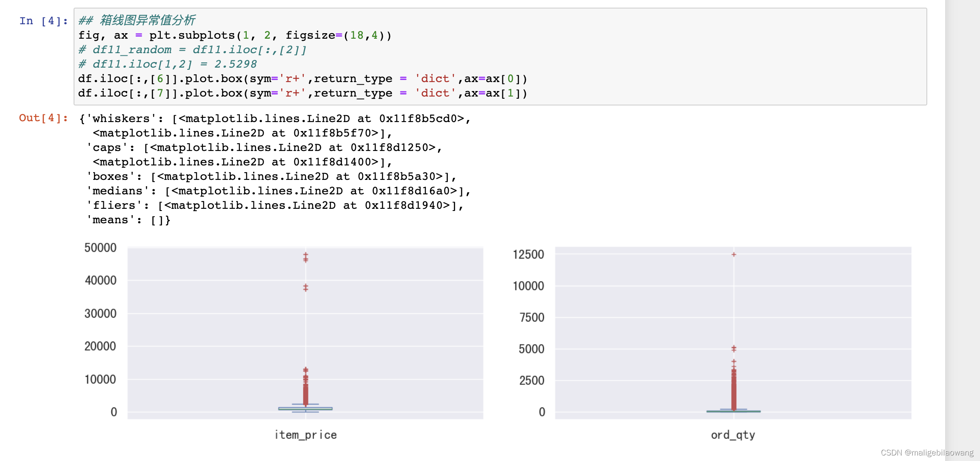Click the 5000 y-axis tick label
This screenshot has height=461, width=980.
click(532, 349)
